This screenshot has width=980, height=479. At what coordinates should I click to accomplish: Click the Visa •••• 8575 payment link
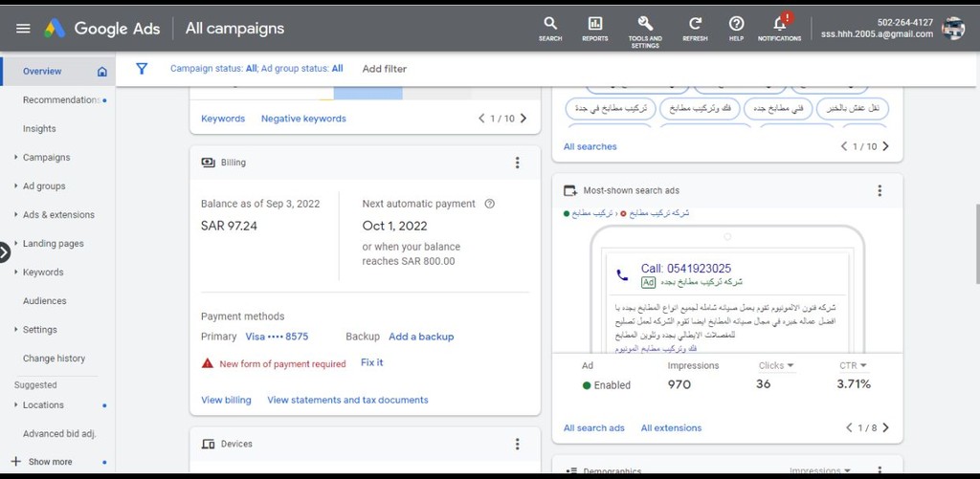point(277,337)
